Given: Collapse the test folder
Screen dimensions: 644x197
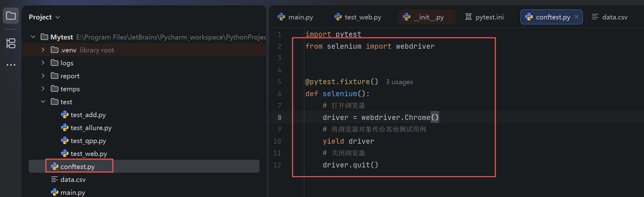Looking at the screenshot, I should tap(43, 101).
